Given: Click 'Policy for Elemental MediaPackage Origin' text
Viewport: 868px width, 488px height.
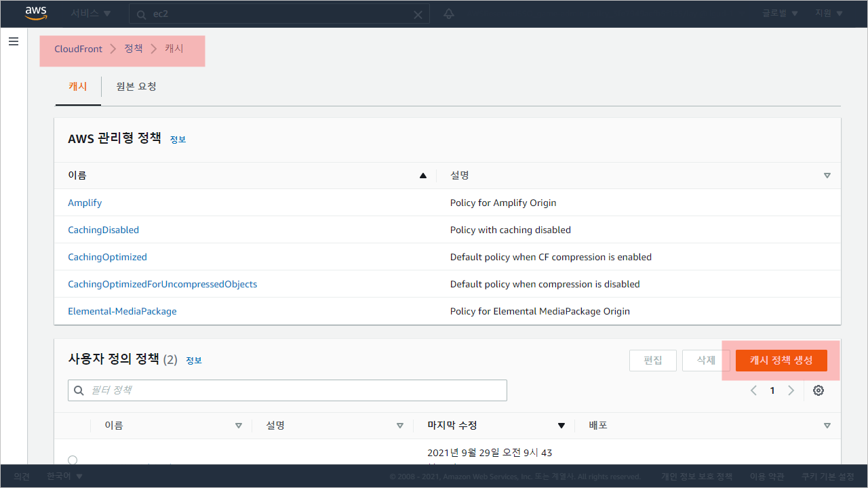Looking at the screenshot, I should pyautogui.click(x=540, y=311).
